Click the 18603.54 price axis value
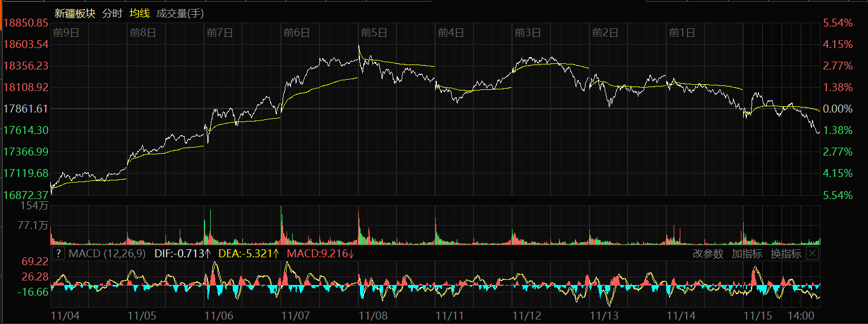This screenshot has height=324, width=868. point(26,44)
